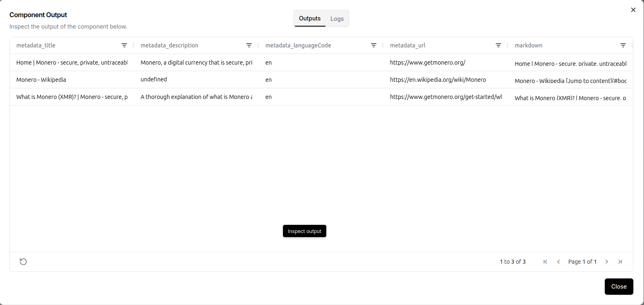Dismiss dialog with the top-right X
The image size is (644, 305).
[633, 10]
